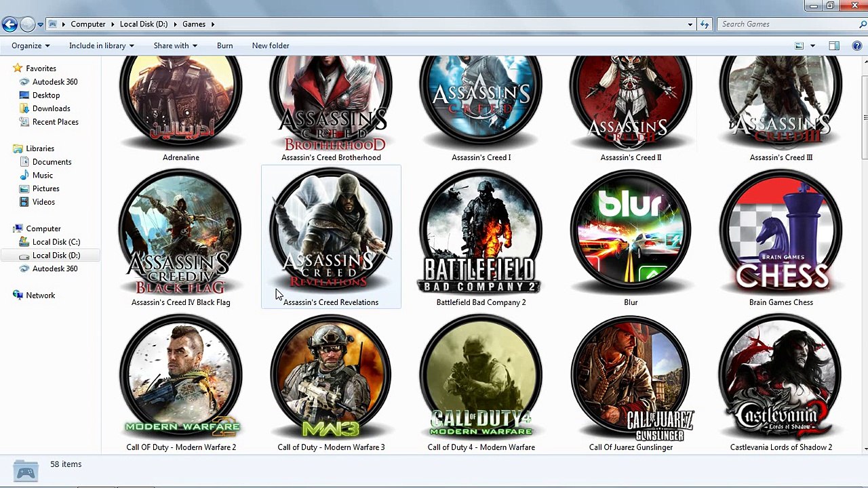
Task: Click Call OF Duty Modern Warfare 2 icon
Action: pos(181,377)
